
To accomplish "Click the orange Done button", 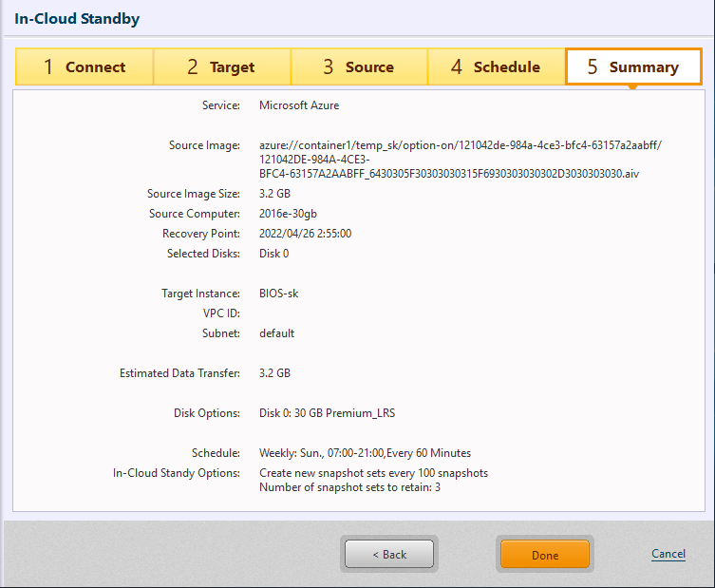I will 545,555.
